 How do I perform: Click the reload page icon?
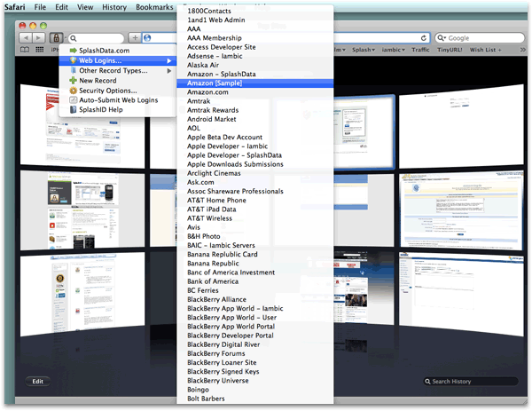point(424,38)
